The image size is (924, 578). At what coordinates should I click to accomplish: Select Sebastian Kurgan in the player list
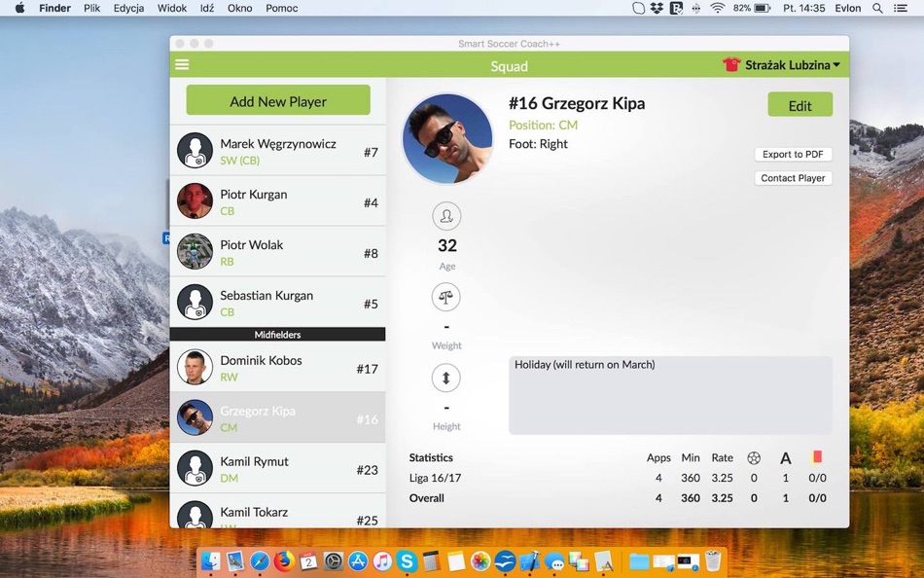pos(277,303)
